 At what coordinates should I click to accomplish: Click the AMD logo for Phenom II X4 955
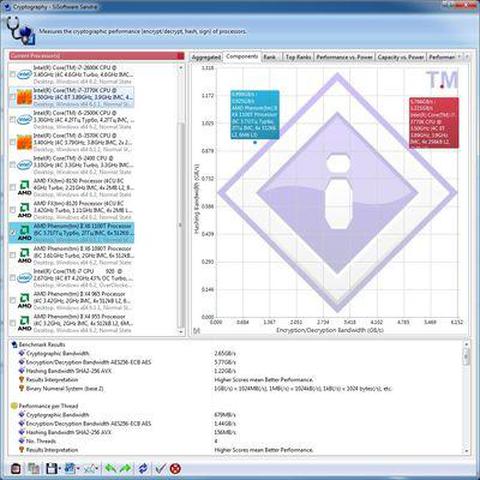[24, 323]
